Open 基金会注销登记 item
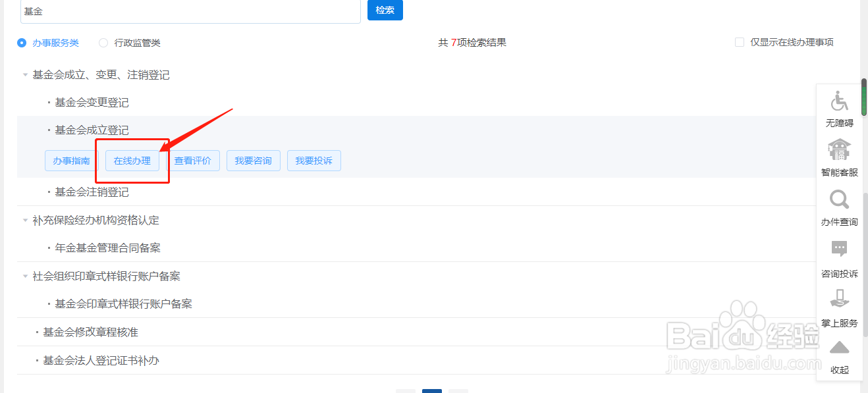The width and height of the screenshot is (868, 393). 92,192
